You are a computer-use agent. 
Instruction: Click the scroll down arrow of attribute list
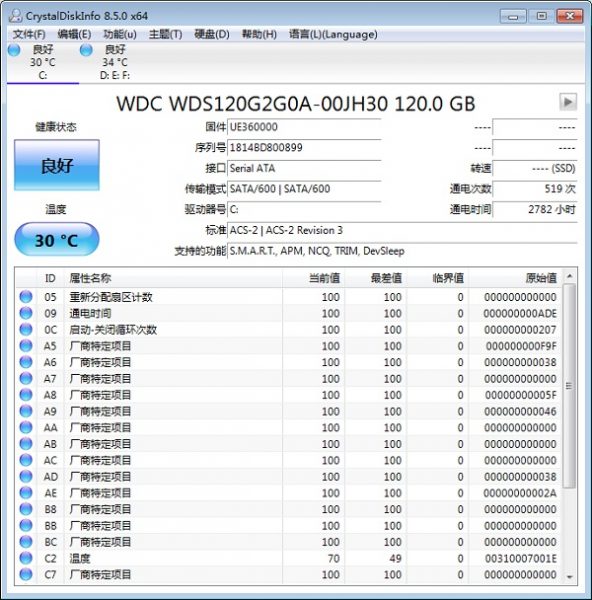tap(569, 577)
